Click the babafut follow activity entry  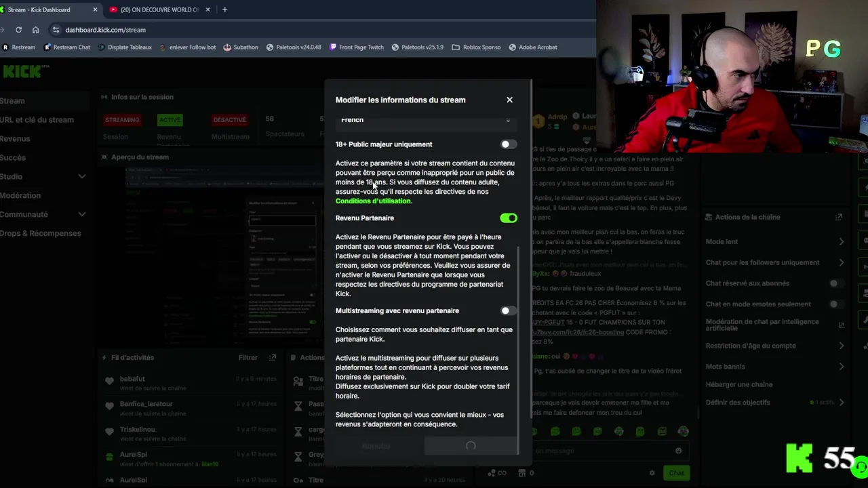pos(190,384)
